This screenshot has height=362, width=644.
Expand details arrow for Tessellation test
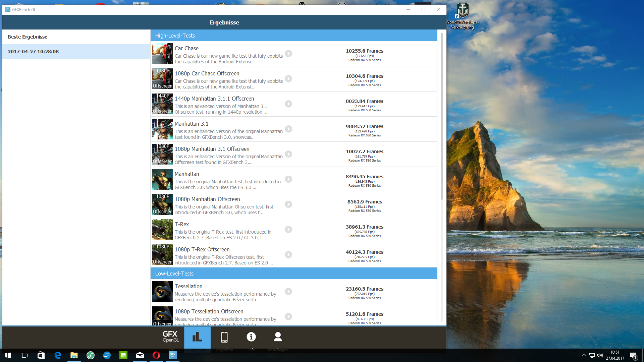pyautogui.click(x=288, y=292)
